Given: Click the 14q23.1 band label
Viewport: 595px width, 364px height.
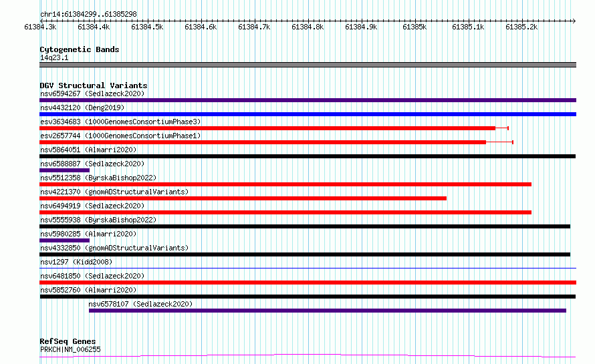Looking at the screenshot, I should pyautogui.click(x=54, y=57).
